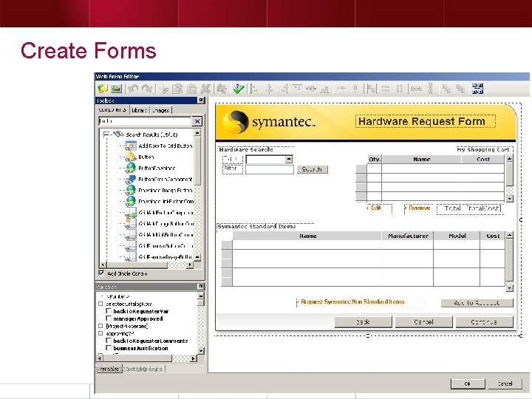The image size is (532, 399).
Task: Clear the toolbox search with the X icon
Action: point(197,121)
